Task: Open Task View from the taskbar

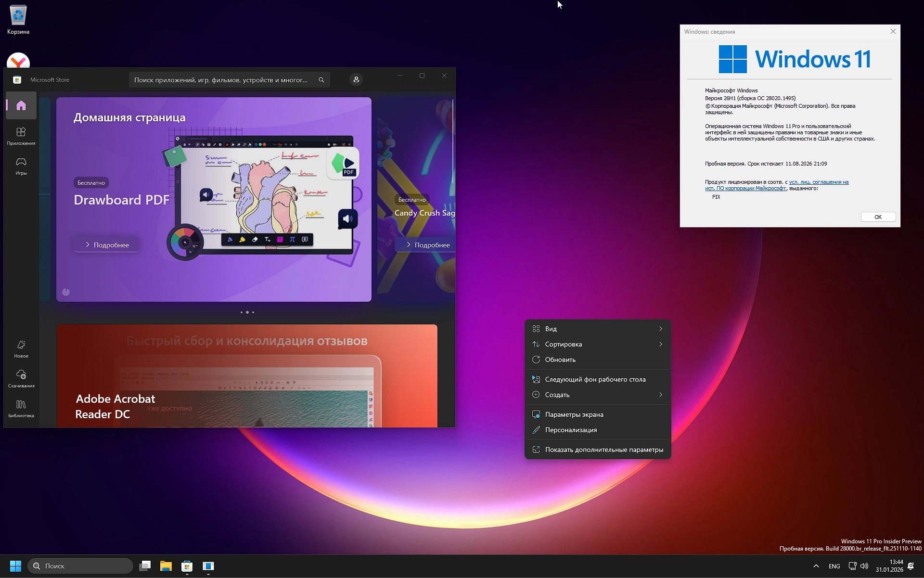Action: pyautogui.click(x=145, y=566)
